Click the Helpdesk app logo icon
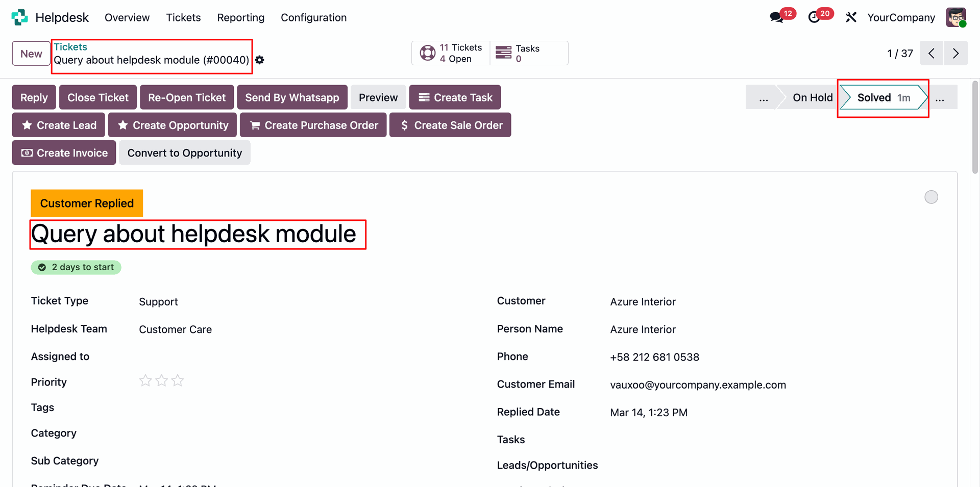980x487 pixels. coord(19,17)
